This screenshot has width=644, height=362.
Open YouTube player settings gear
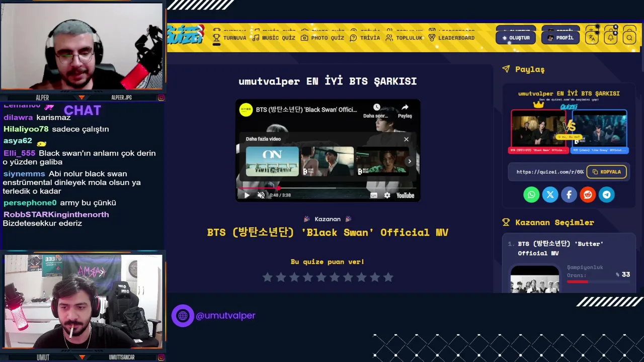click(387, 195)
